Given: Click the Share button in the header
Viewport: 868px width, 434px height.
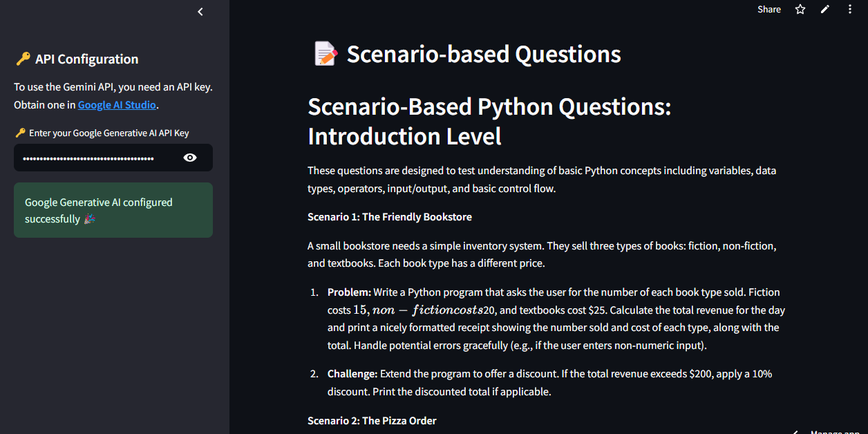Looking at the screenshot, I should click(768, 10).
